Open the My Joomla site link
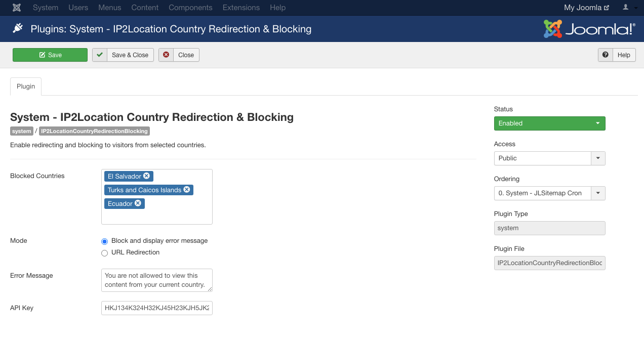This screenshot has width=644, height=344. point(586,8)
